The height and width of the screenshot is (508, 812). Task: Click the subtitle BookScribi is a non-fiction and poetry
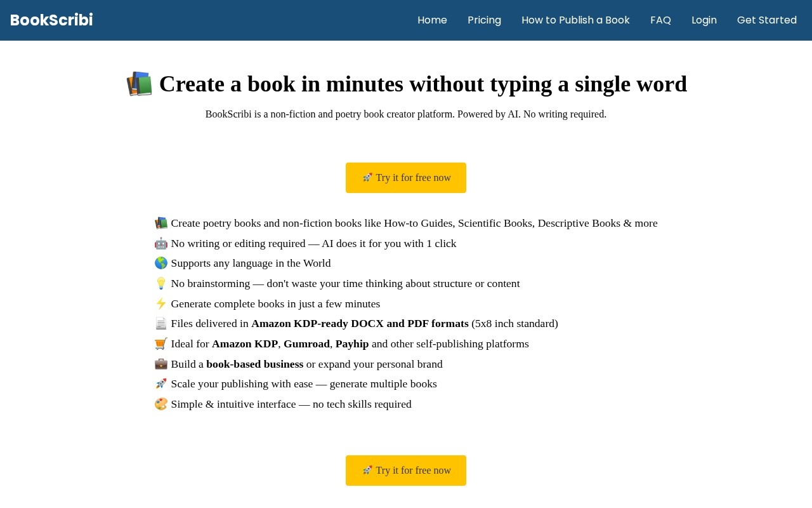(x=406, y=114)
